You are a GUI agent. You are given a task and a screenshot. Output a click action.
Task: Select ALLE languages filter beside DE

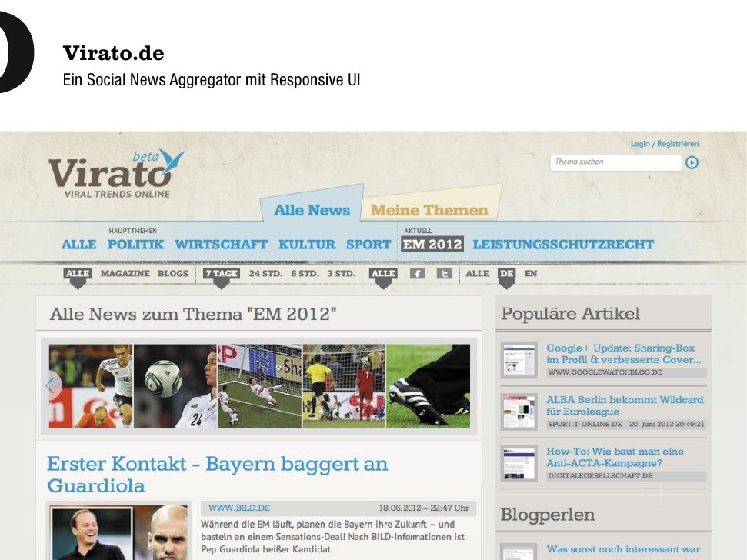tap(477, 273)
